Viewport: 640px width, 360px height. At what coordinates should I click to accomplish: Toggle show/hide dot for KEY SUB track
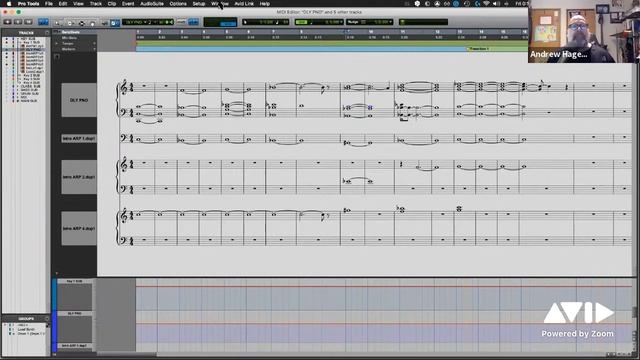point(6,39)
